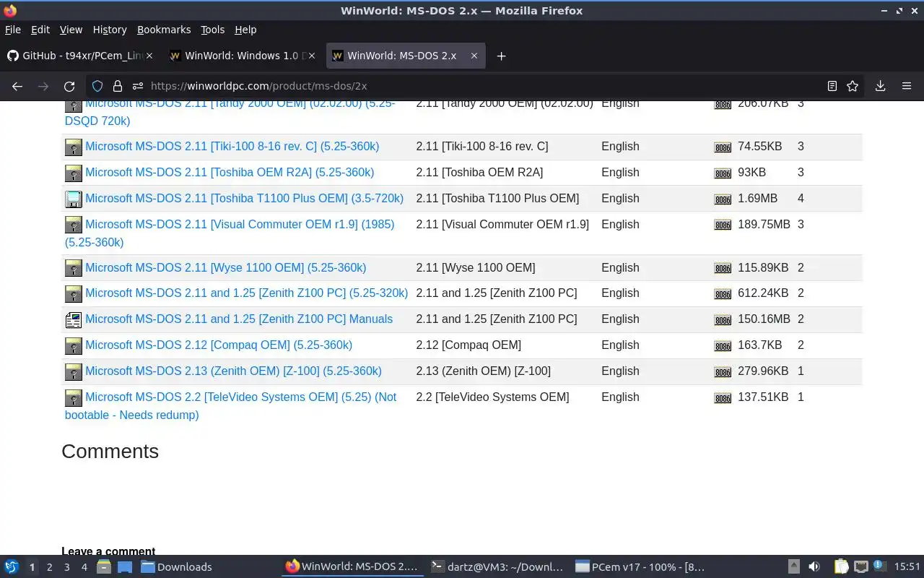Switch to workspace 2 in the taskbar
924x578 pixels.
(x=49, y=567)
